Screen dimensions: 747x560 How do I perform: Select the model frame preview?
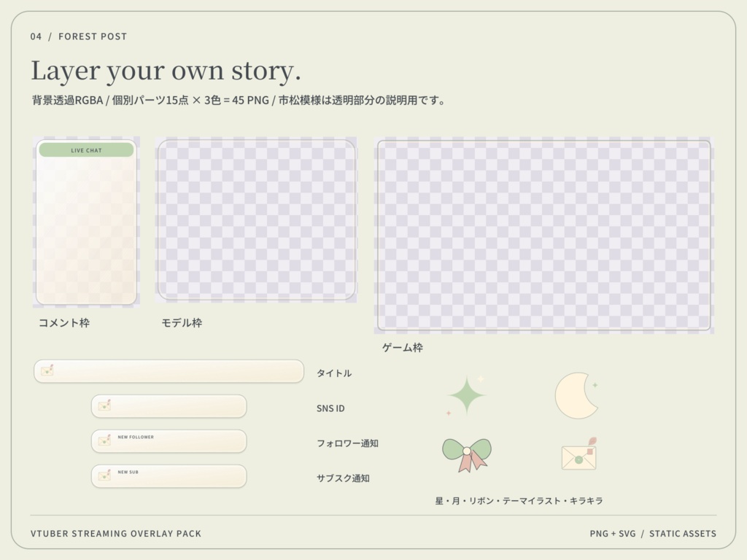point(256,220)
